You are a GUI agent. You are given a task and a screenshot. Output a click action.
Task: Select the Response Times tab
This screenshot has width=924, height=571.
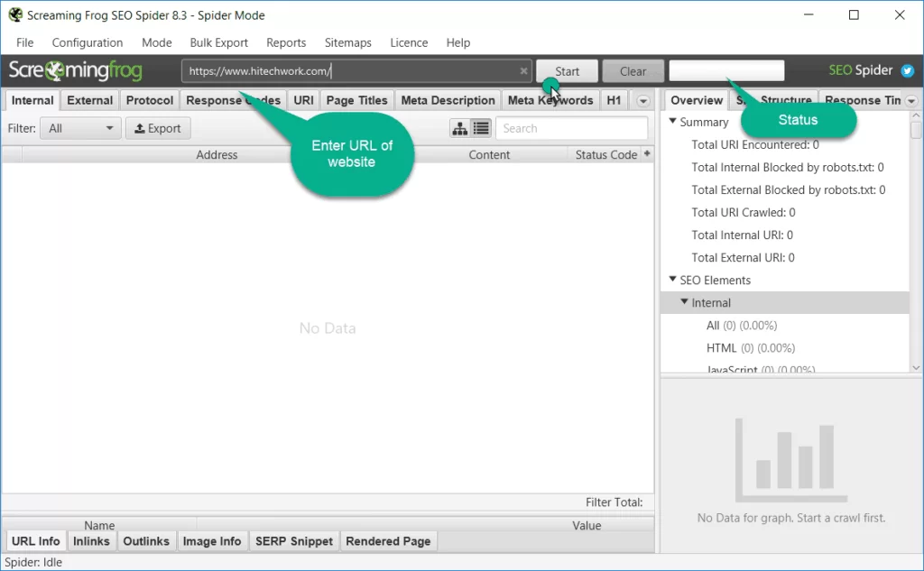pyautogui.click(x=862, y=100)
